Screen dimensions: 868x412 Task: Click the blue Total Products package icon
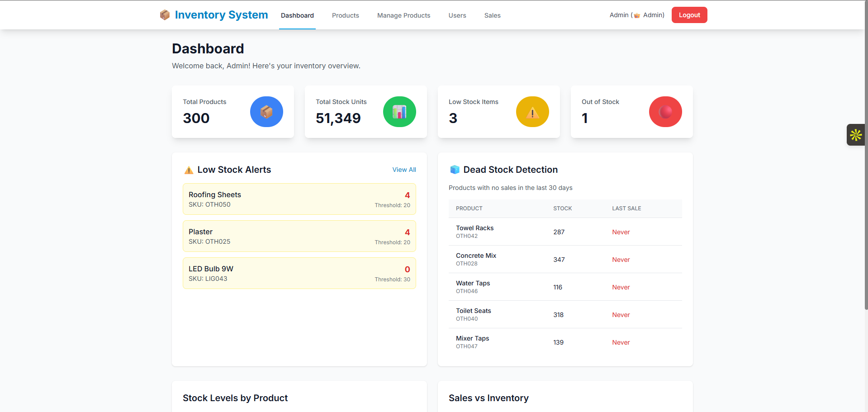point(266,112)
